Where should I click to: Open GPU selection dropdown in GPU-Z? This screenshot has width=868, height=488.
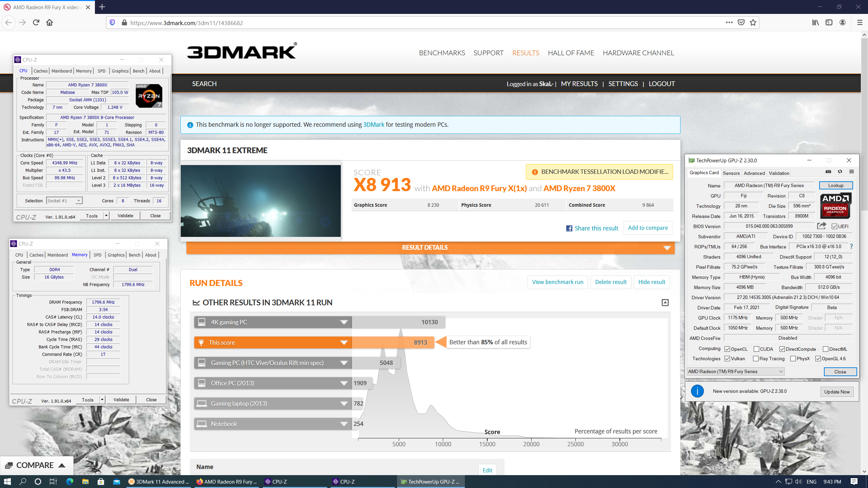(x=736, y=371)
